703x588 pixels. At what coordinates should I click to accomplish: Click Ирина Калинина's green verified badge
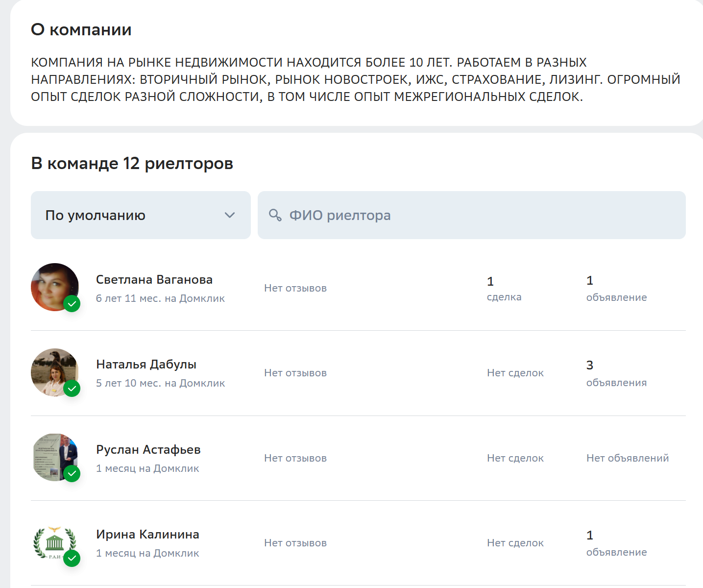[72, 558]
